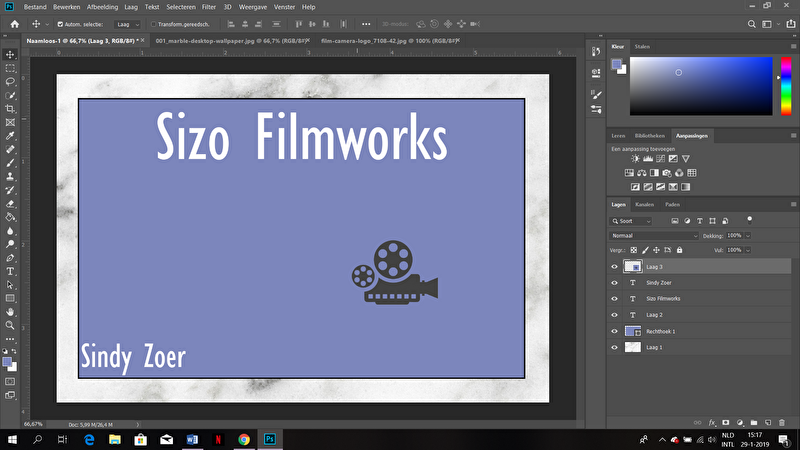Activate the Horizontal Type tool
The width and height of the screenshot is (800, 450).
(x=11, y=271)
